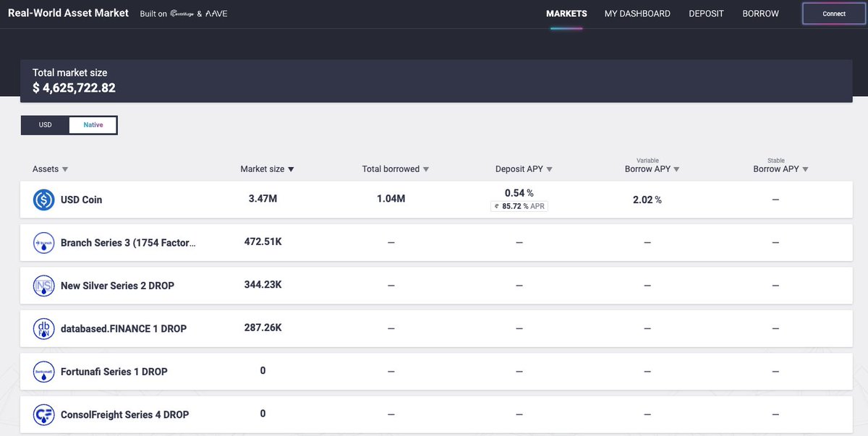Click the Deposit APY column header
The width and height of the screenshot is (868, 436).
tap(519, 169)
